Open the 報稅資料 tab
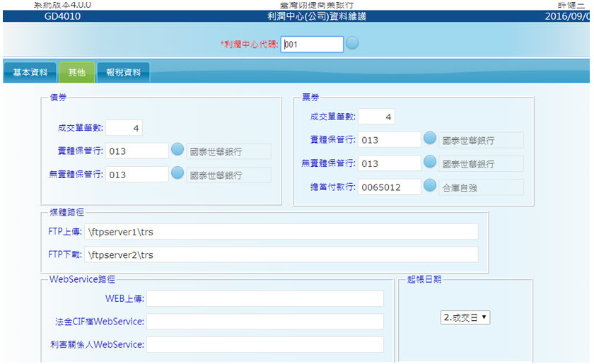 click(123, 73)
